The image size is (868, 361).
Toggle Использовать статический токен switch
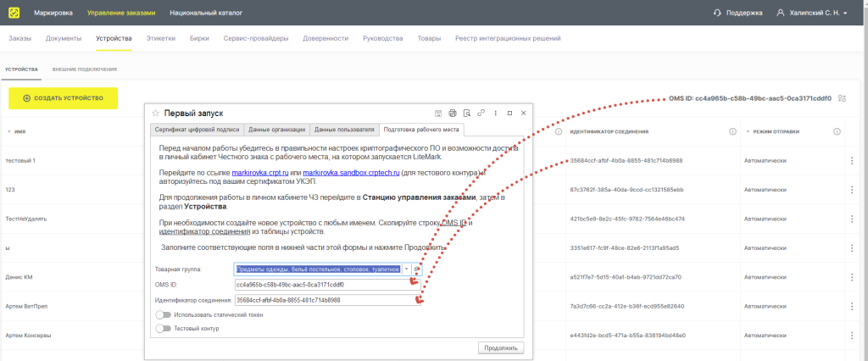[164, 314]
